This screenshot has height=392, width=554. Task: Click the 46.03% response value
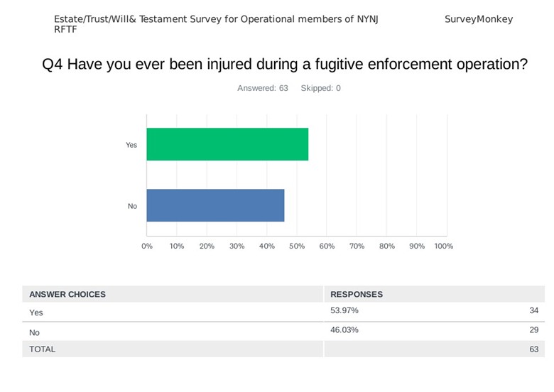point(345,331)
